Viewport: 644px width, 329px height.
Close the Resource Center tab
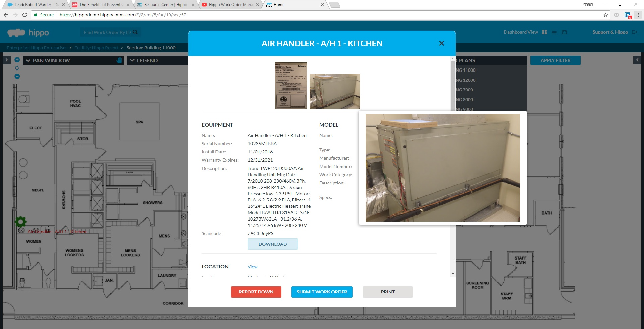tap(193, 5)
